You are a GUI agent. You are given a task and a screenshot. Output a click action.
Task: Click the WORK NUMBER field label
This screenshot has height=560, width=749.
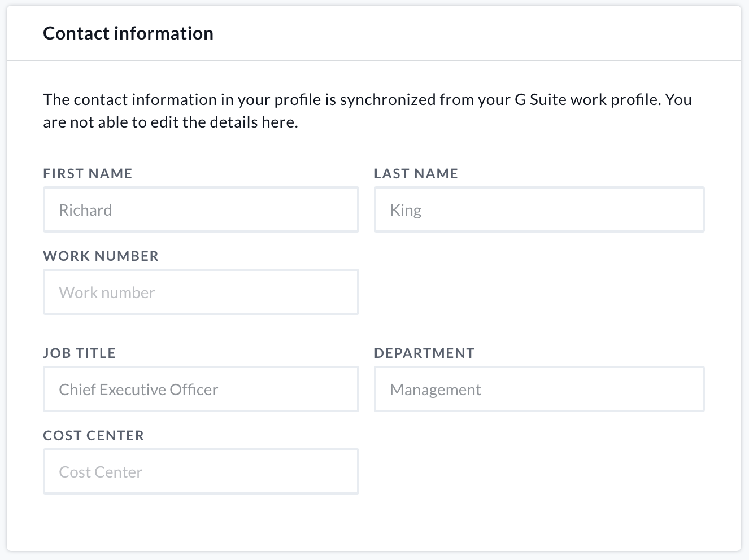point(101,256)
